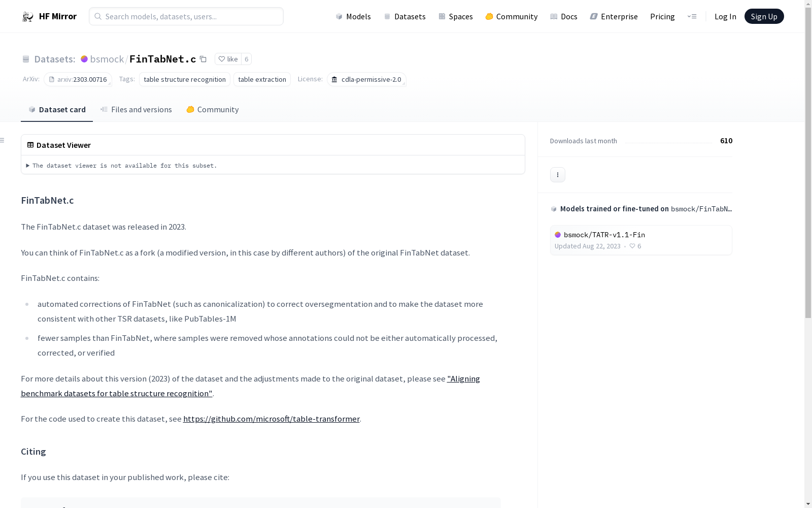Click the "License:" label
This screenshot has height=508, width=812.
[310, 79]
